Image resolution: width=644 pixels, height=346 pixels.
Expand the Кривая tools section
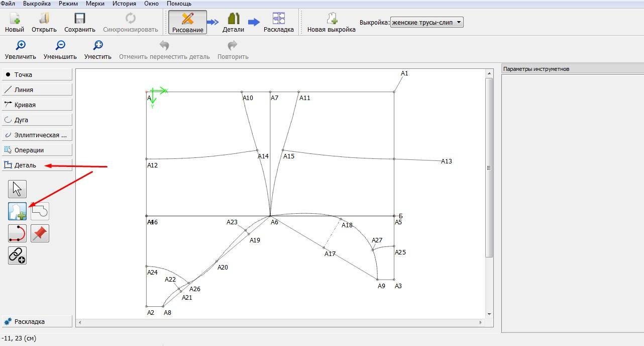click(x=37, y=105)
